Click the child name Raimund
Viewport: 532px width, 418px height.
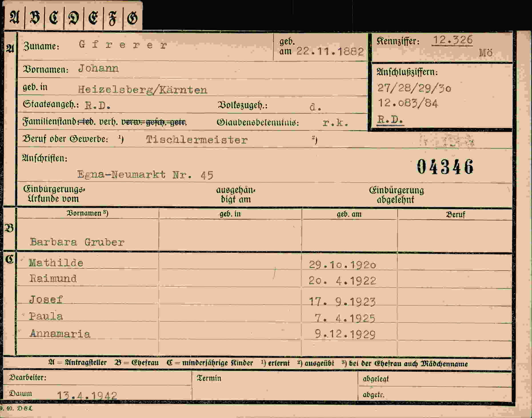tap(53, 278)
